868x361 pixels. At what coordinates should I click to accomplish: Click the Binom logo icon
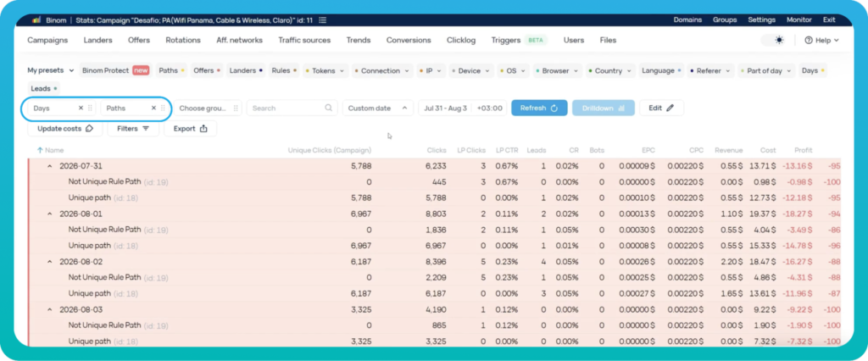pos(36,20)
